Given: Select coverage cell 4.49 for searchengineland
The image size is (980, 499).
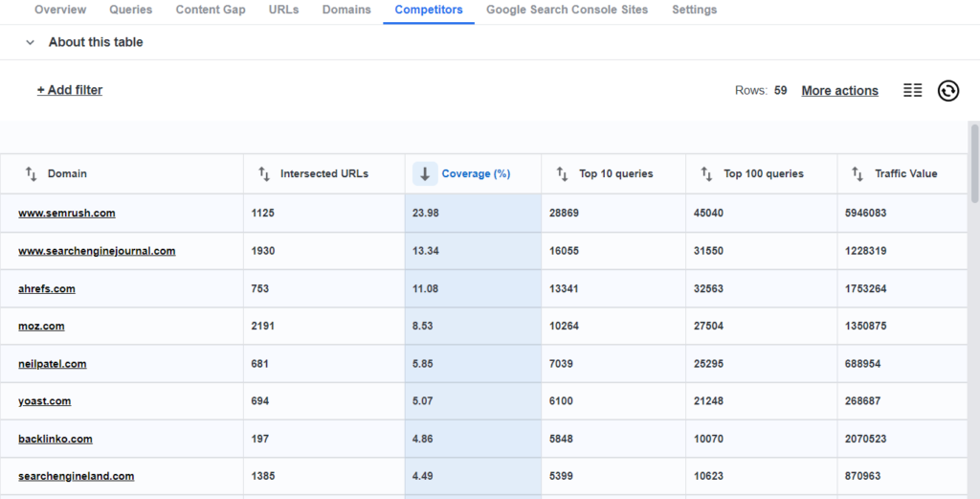Looking at the screenshot, I should click(473, 476).
